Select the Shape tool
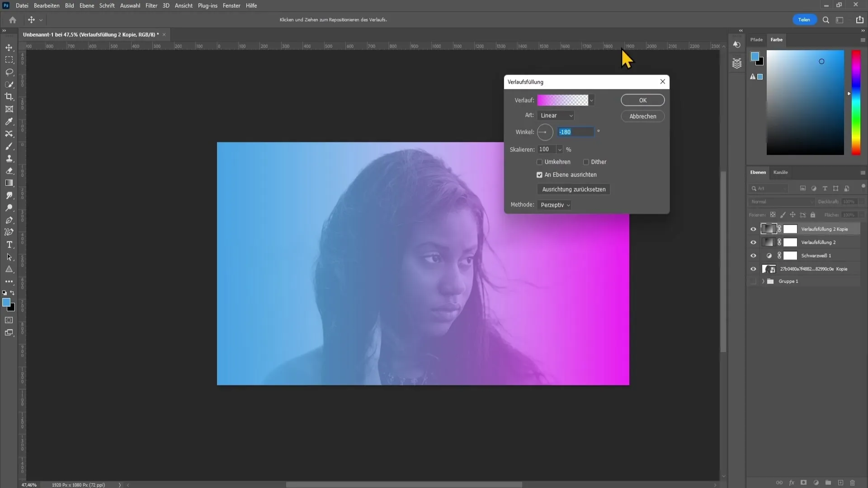The height and width of the screenshot is (488, 868). tap(9, 269)
